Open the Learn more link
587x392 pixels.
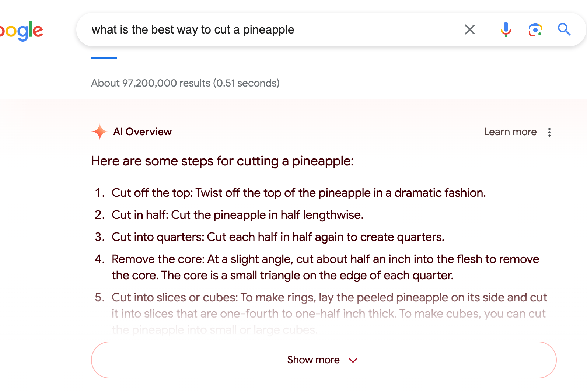click(x=510, y=132)
